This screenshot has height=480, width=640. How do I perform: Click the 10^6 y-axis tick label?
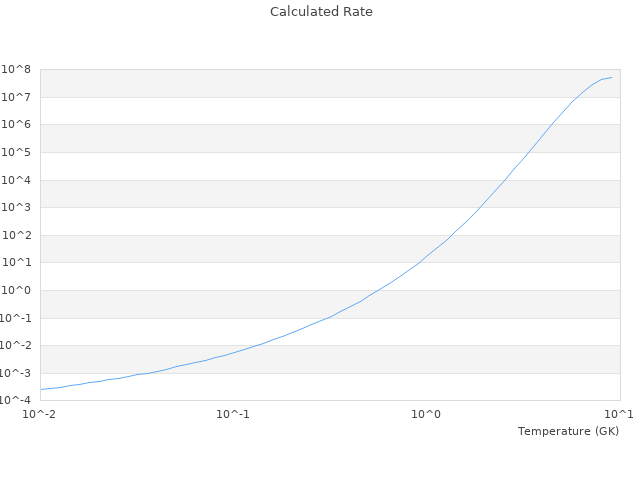coord(19,125)
